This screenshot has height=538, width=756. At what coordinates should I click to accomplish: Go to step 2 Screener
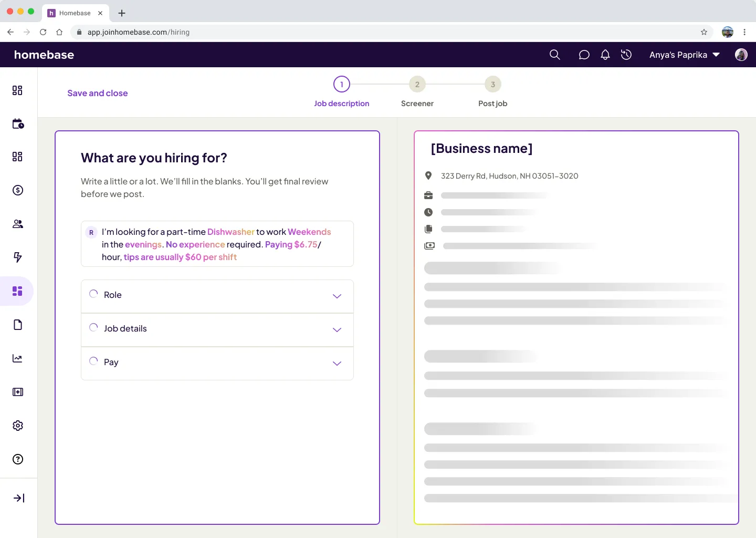pos(417,92)
